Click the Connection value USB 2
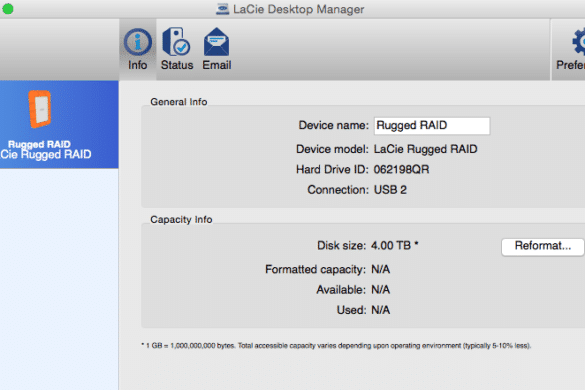 390,190
